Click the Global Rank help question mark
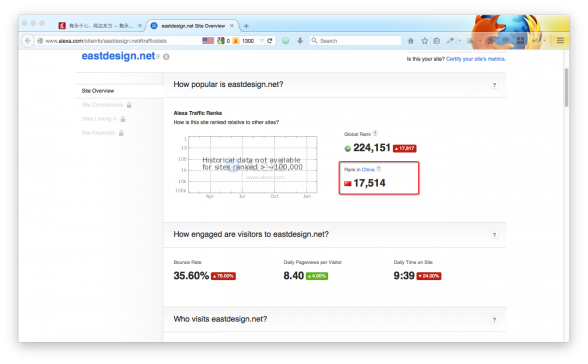This screenshot has width=588, height=364. coord(375,133)
